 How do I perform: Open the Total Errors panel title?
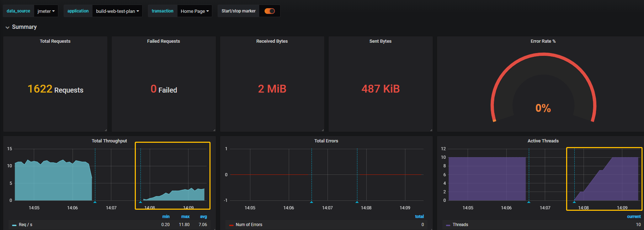click(x=326, y=141)
